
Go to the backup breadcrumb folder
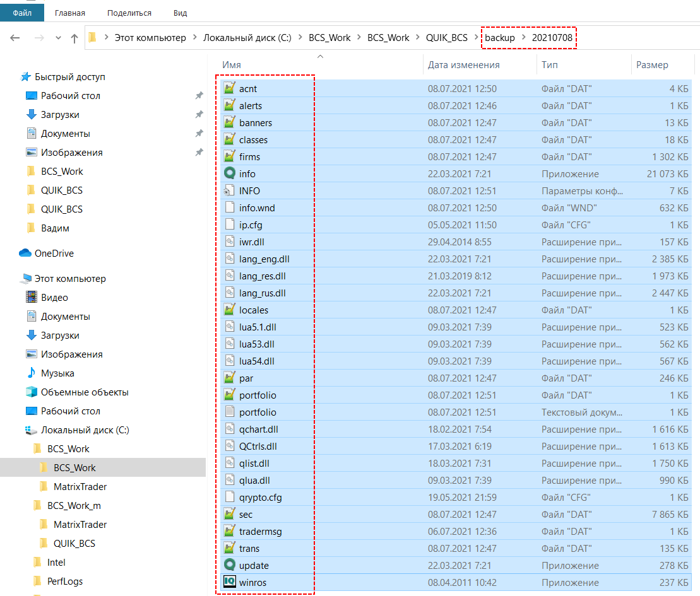coord(499,38)
